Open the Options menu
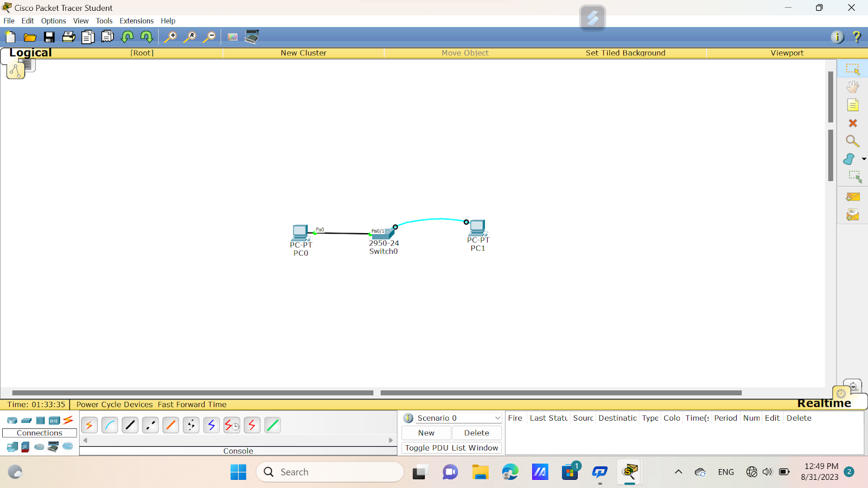Image resolution: width=868 pixels, height=488 pixels. (54, 21)
